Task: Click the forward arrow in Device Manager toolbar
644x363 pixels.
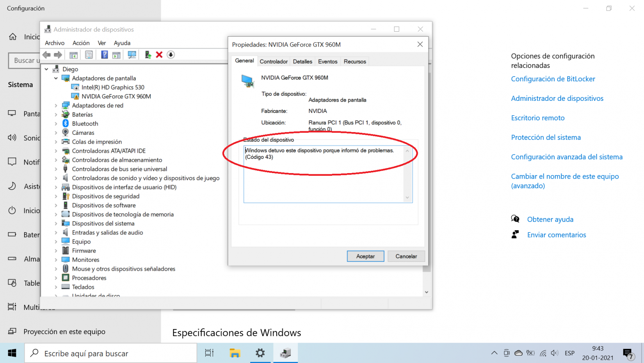Action: pos(58,55)
